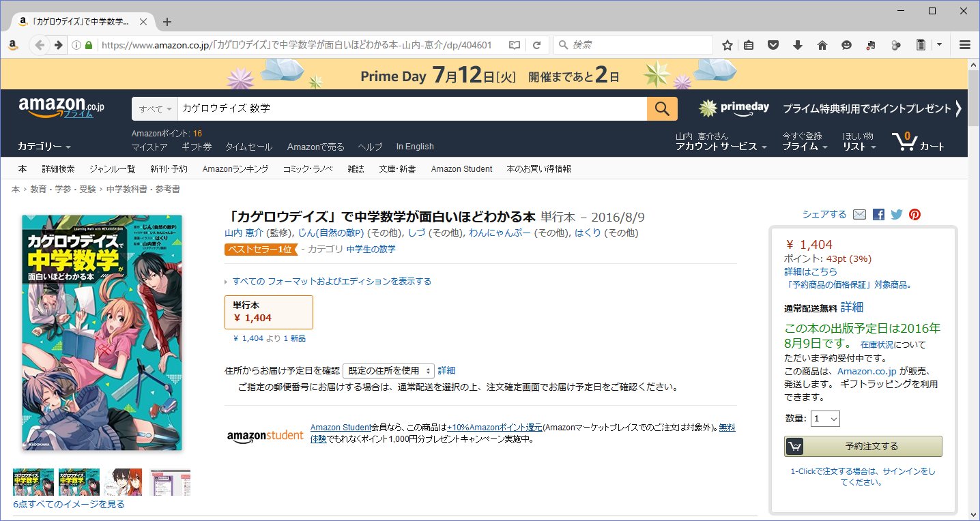Open the 在庫状況 stock status link
Viewport: 980px width, 521px height.
coord(877,344)
